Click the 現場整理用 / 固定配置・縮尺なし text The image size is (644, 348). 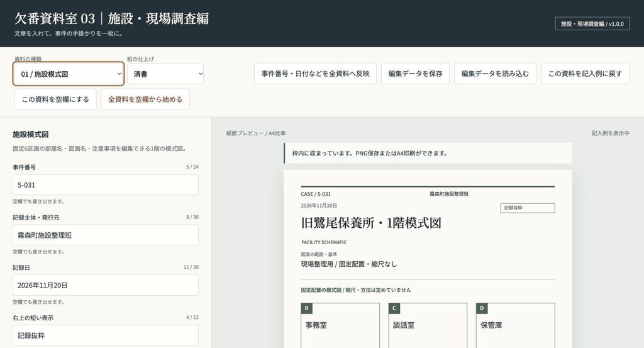coord(349,264)
